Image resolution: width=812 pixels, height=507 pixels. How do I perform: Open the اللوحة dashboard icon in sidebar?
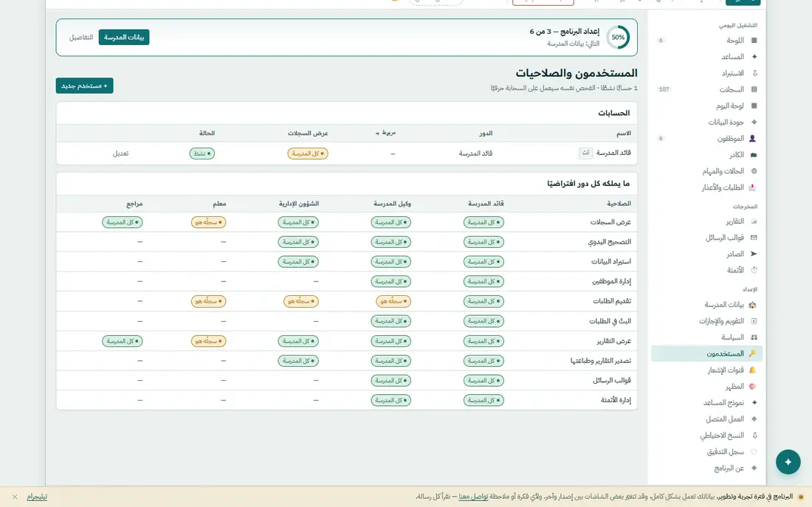point(754,41)
